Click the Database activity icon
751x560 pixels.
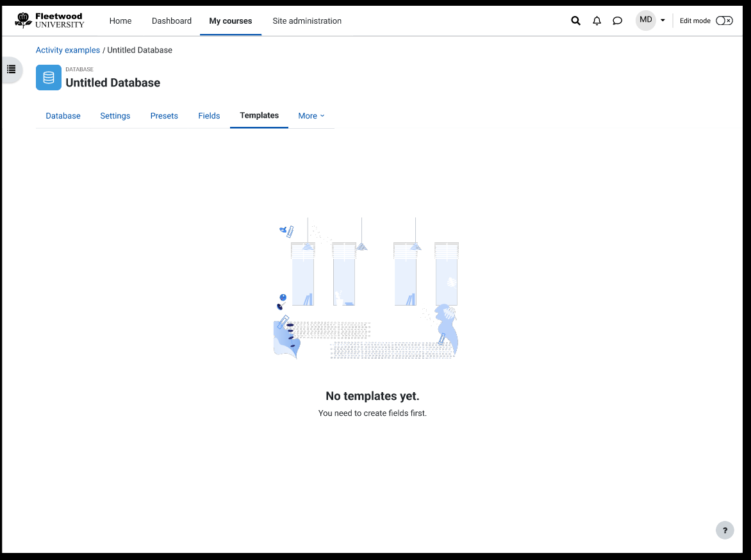(x=48, y=78)
